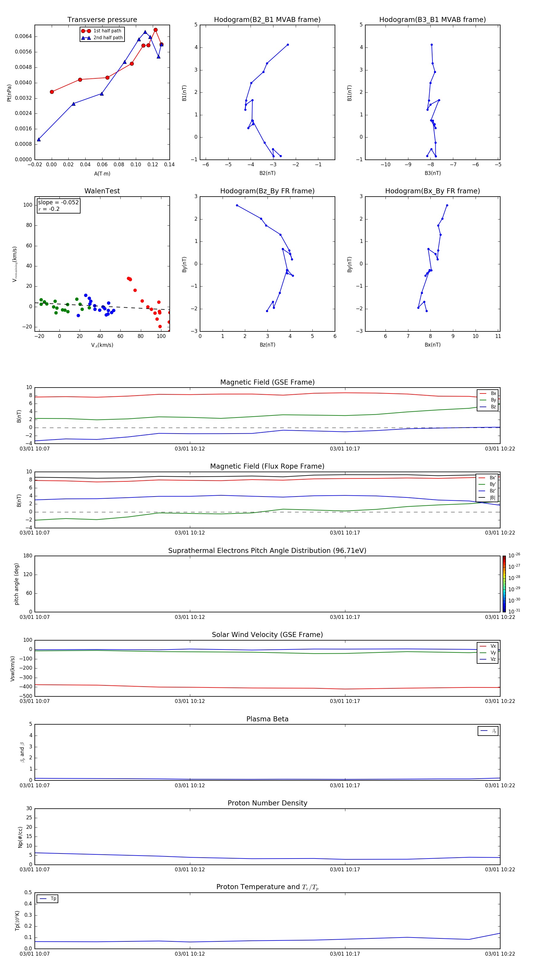This screenshot has width=535, height=980.
Task: Click the 'Hodogram(Bz_By FR frame)' title
Action: [267, 191]
